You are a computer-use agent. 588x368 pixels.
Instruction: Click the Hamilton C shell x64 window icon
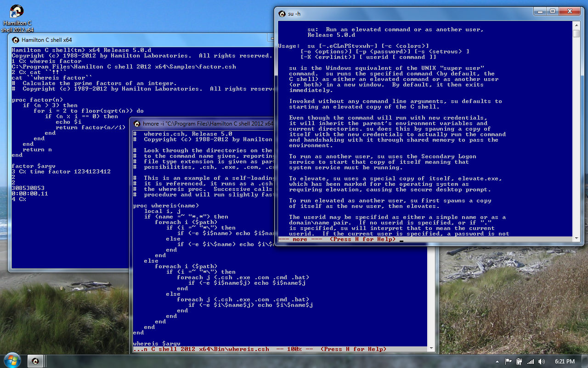click(16, 40)
